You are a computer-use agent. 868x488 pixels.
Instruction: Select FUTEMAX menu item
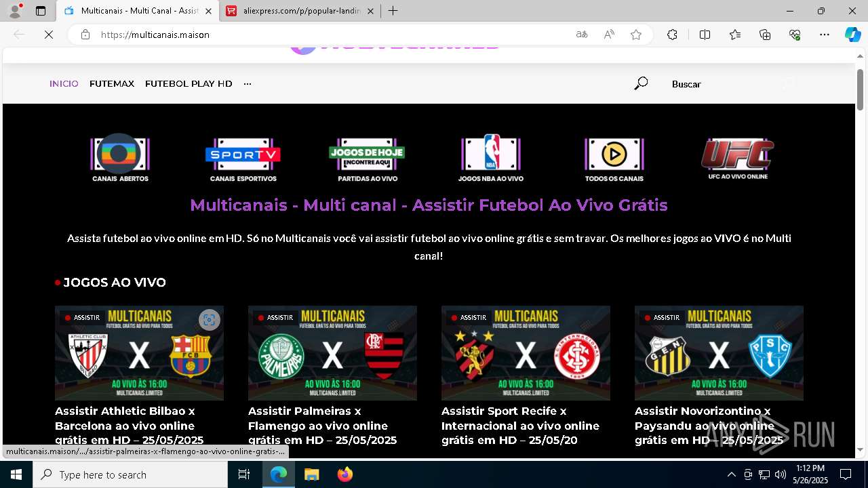tap(112, 84)
